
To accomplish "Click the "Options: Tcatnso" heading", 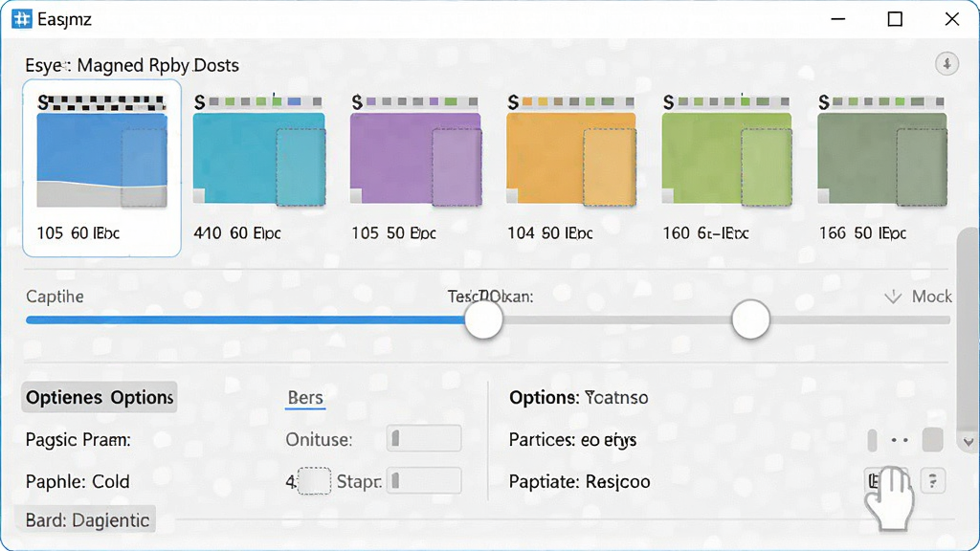I will [579, 397].
